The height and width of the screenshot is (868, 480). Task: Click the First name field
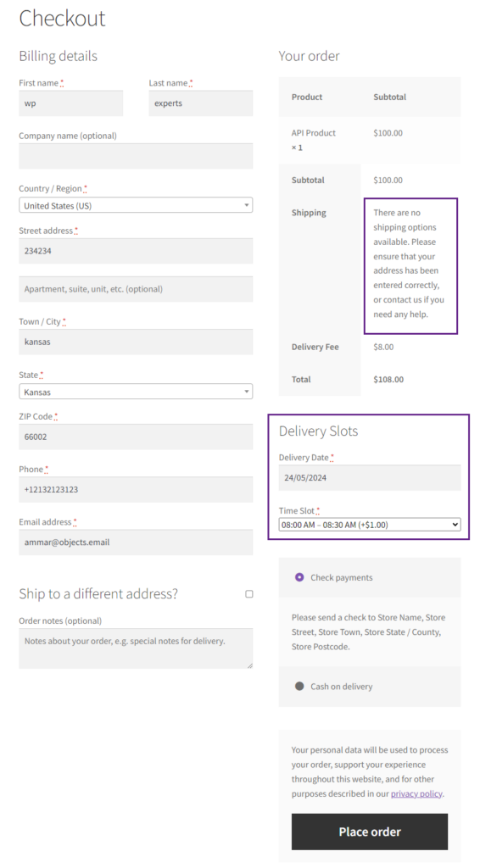point(71,103)
